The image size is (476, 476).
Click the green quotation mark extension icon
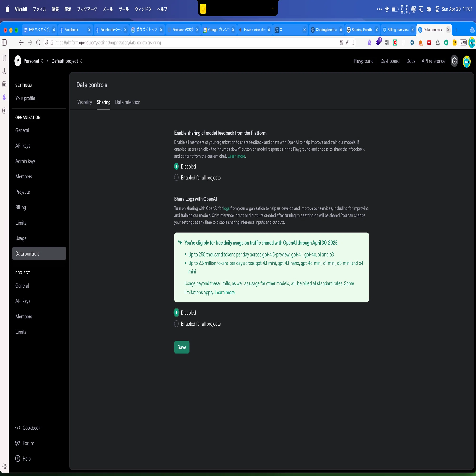(446, 42)
